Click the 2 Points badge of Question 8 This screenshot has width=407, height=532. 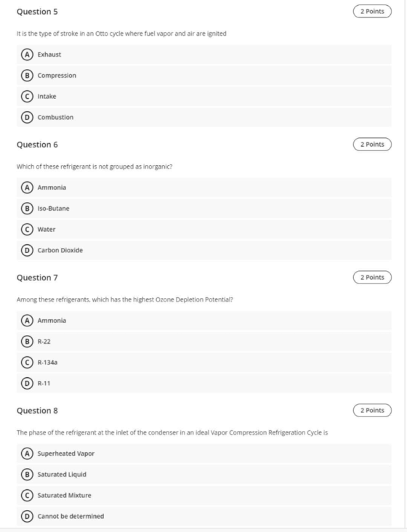(372, 410)
